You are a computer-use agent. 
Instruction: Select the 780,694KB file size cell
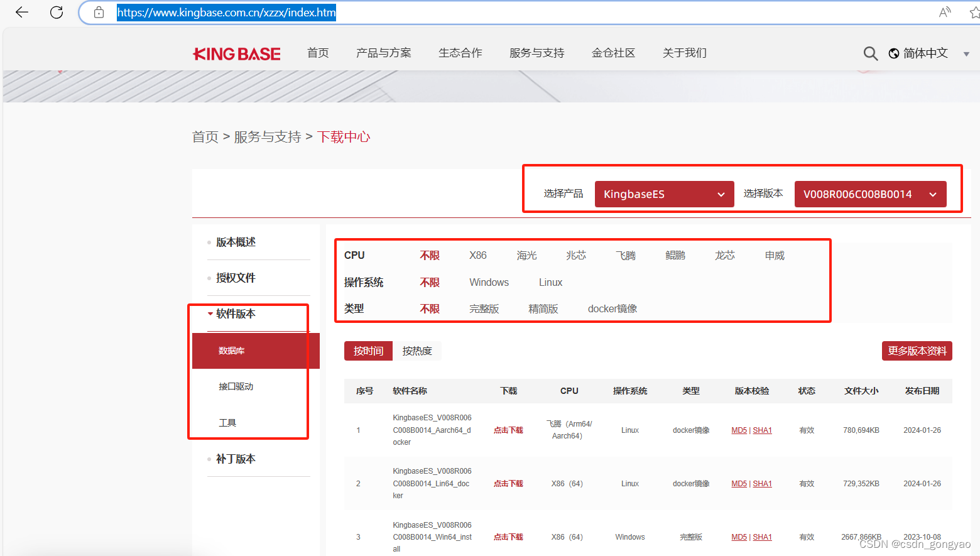pos(861,430)
